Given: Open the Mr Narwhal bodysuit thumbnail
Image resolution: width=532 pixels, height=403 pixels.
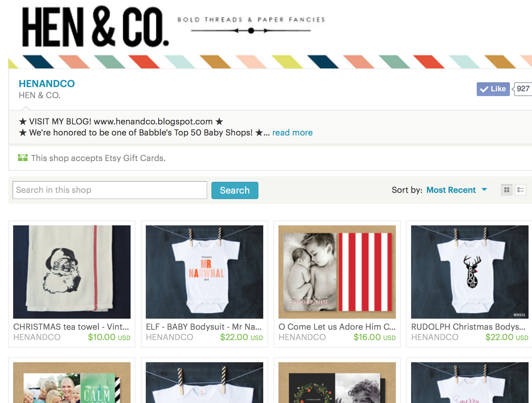Looking at the screenshot, I should point(205,272).
